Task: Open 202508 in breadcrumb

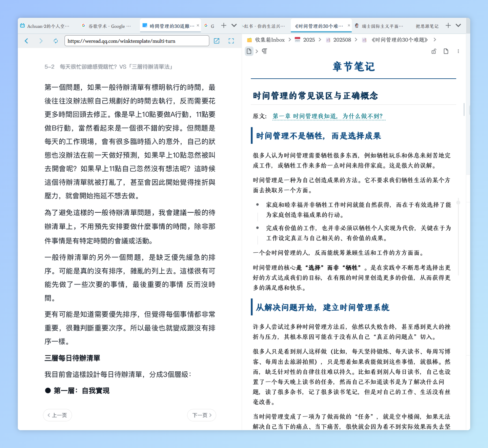Action: pos(342,40)
